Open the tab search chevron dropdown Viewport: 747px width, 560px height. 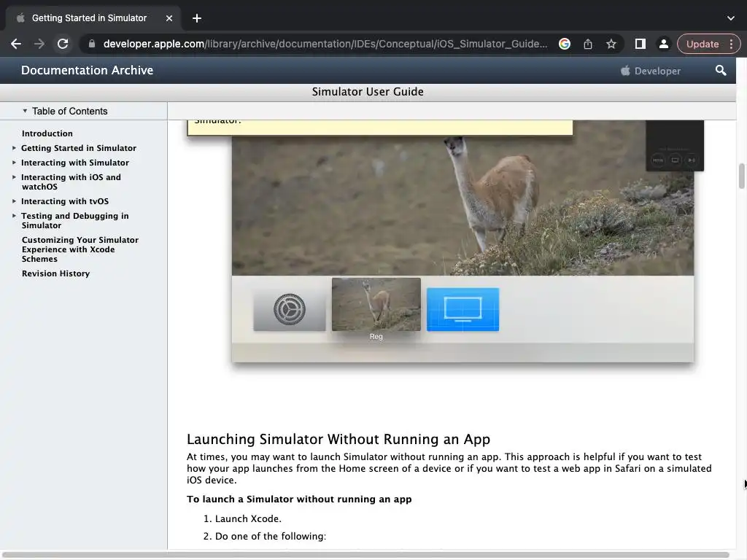[x=731, y=18]
